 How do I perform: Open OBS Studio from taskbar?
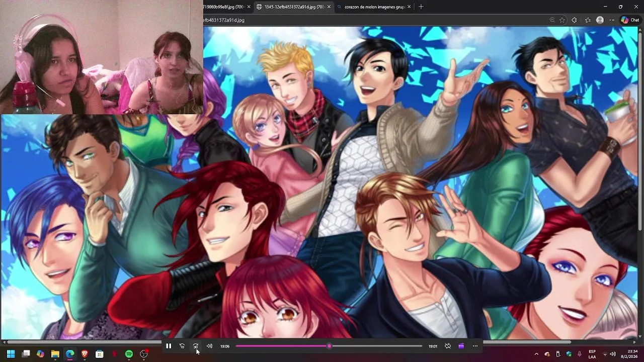tap(144, 354)
